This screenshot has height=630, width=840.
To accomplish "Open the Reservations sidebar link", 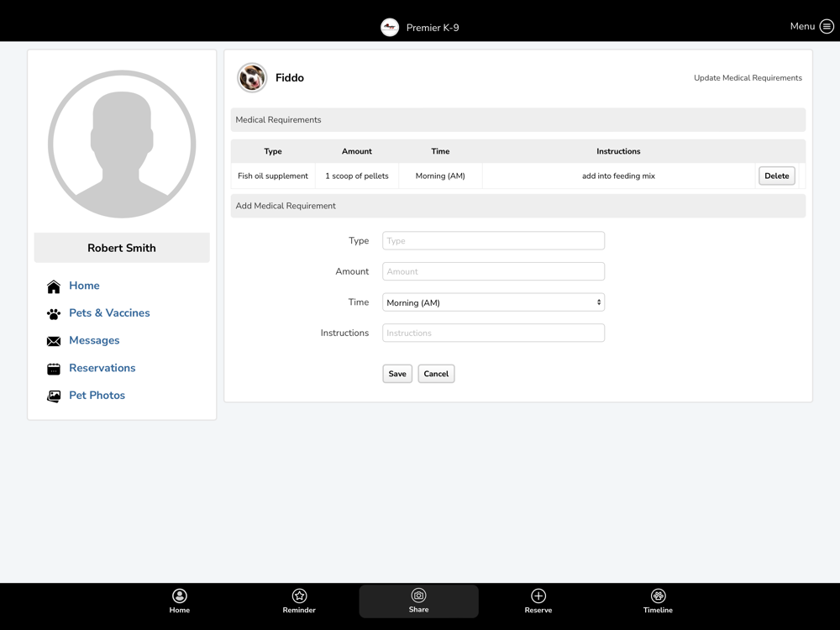I will tap(102, 368).
